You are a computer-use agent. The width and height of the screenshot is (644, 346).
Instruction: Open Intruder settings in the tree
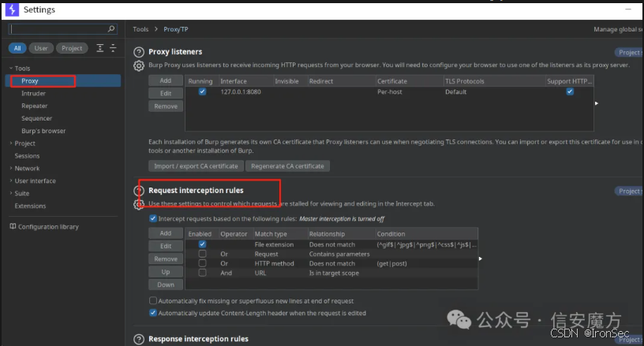(33, 94)
